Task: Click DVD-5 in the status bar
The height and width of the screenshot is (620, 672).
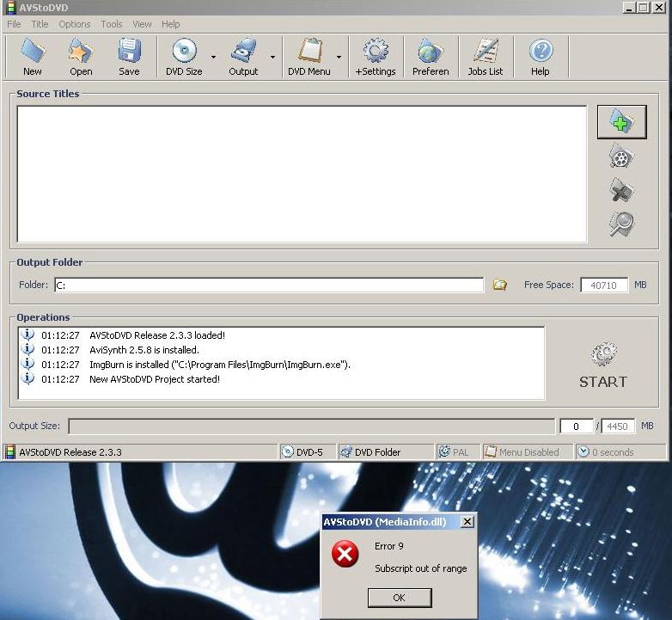Action: (x=307, y=452)
